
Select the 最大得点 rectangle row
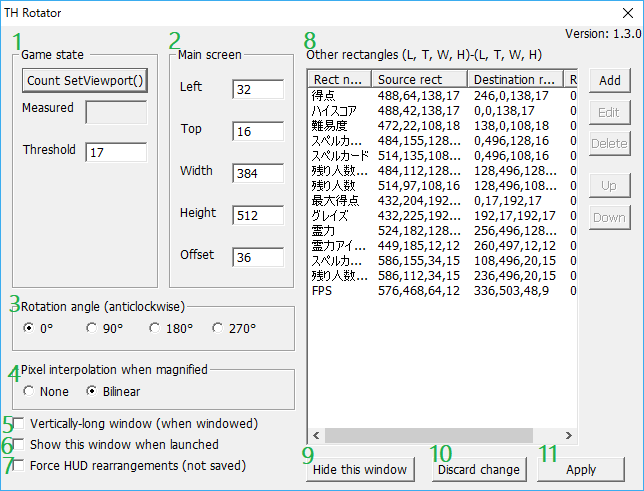coord(443,201)
